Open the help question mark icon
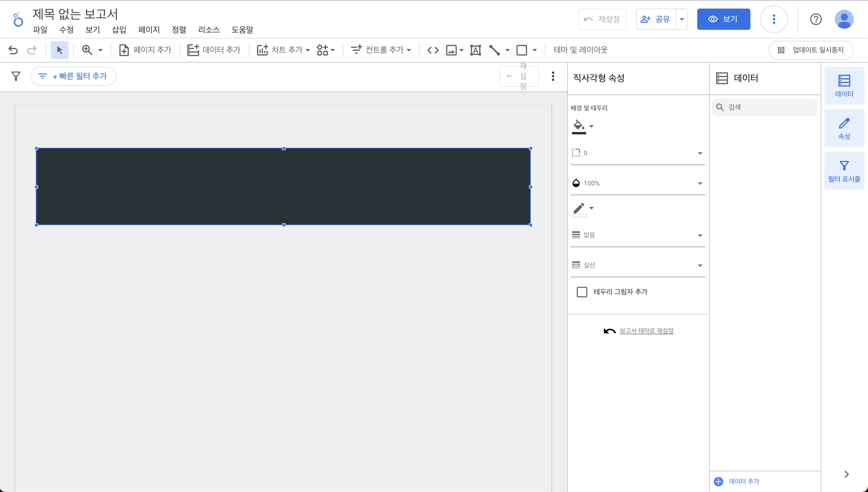This screenshot has width=868, height=492. [x=816, y=19]
